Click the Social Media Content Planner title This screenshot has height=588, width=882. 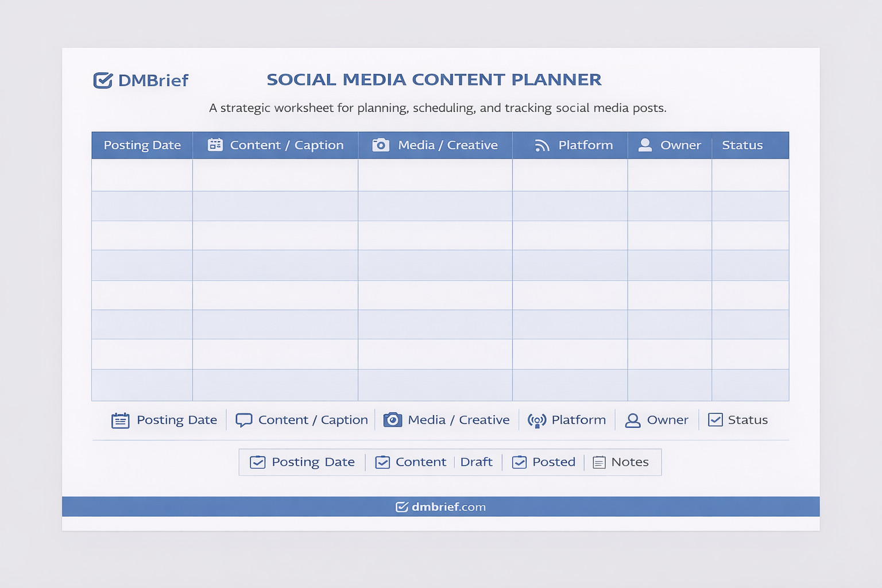click(434, 80)
